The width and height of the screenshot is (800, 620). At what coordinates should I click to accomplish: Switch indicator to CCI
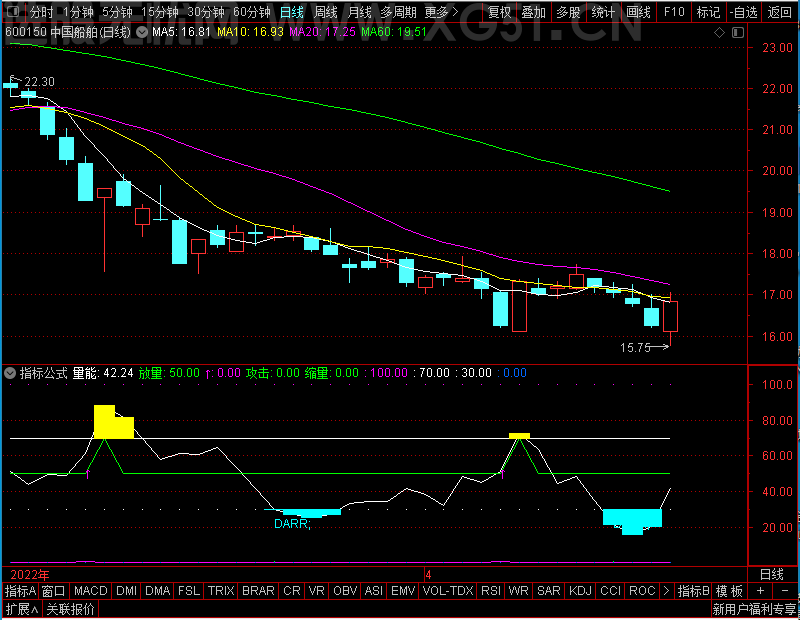point(611,591)
